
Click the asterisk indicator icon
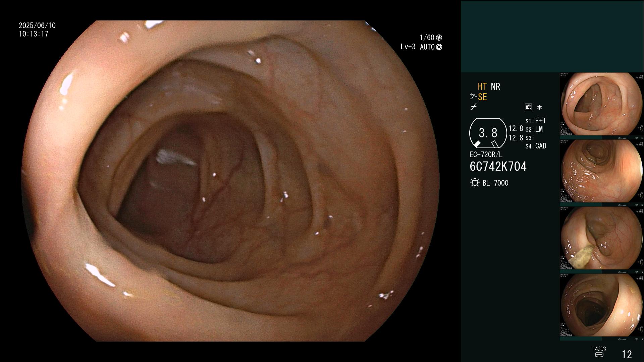(x=539, y=108)
